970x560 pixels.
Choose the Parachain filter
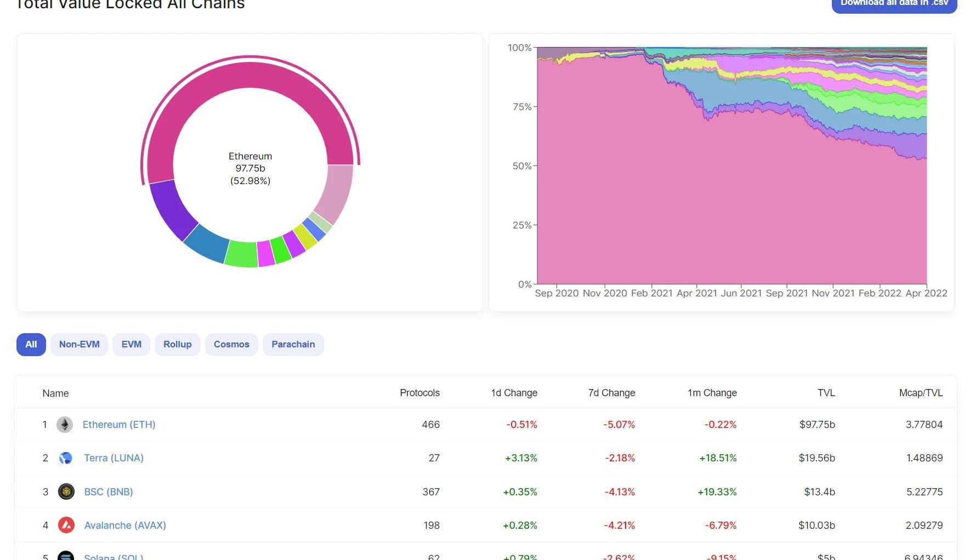(293, 345)
